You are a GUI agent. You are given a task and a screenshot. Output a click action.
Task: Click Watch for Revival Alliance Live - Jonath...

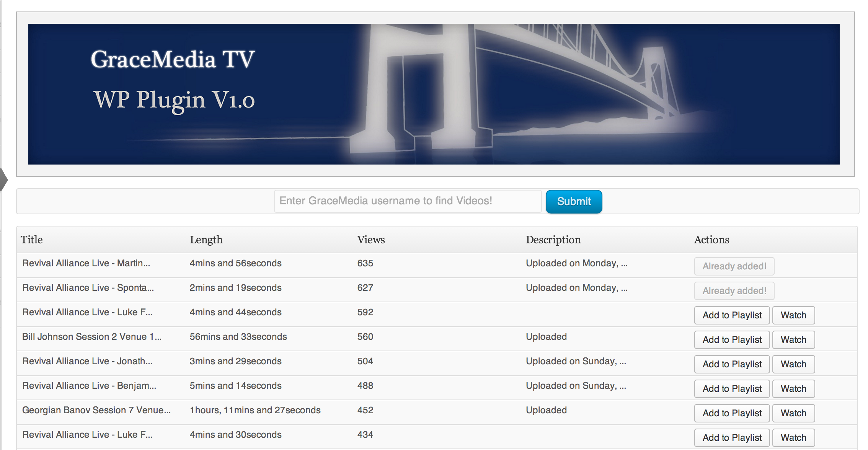(795, 364)
